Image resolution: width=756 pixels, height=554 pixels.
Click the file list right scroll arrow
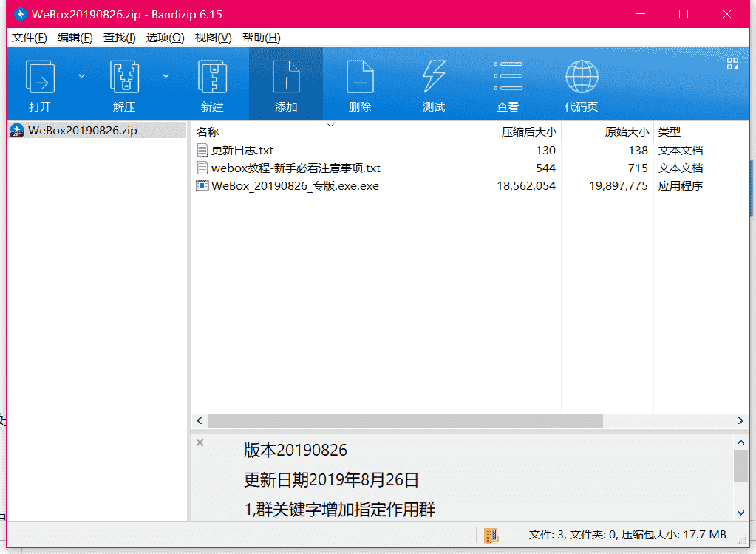(x=740, y=420)
